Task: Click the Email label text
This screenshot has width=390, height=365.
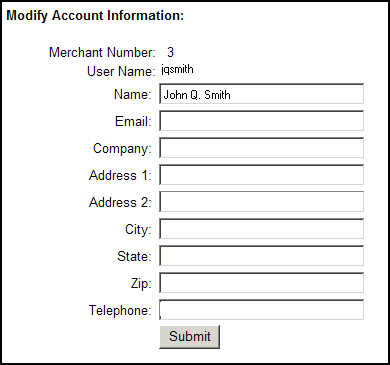Action: tap(133, 121)
